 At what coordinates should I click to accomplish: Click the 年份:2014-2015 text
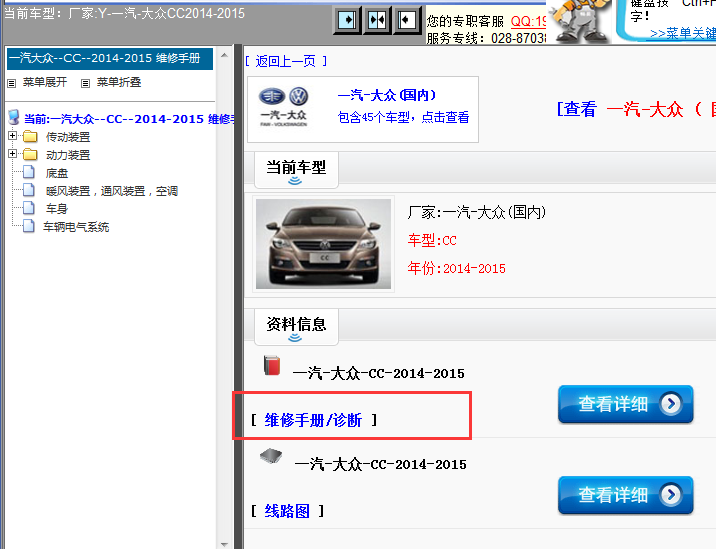click(x=457, y=268)
